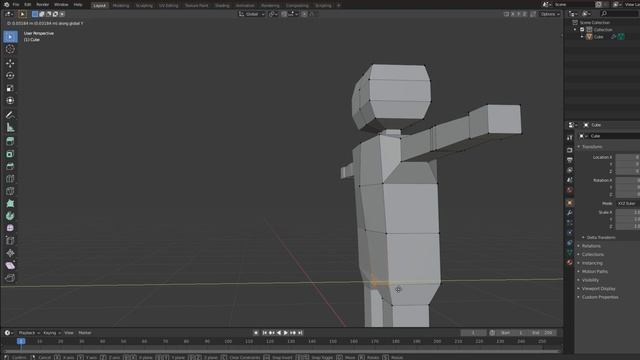Click the End frame field

click(542, 333)
